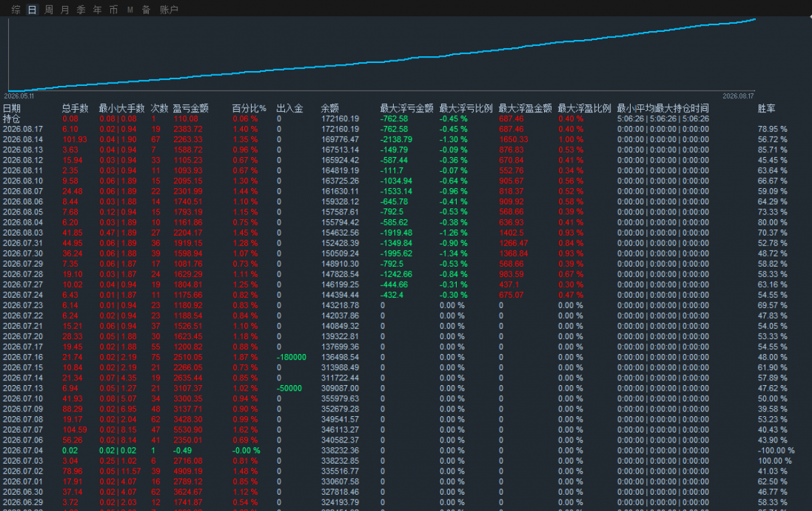Click the 日期 column header
Screen dimensions: 812x511
pos(12,108)
